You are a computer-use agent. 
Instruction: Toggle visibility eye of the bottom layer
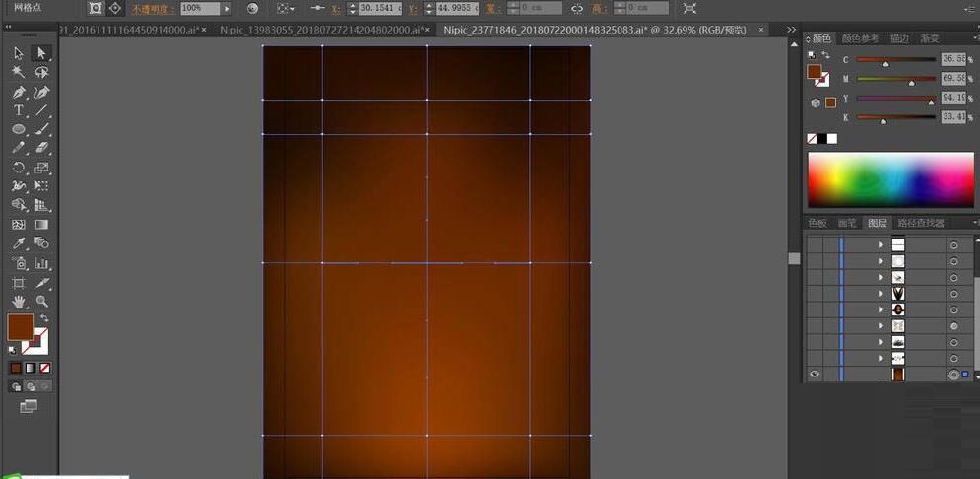click(x=815, y=375)
